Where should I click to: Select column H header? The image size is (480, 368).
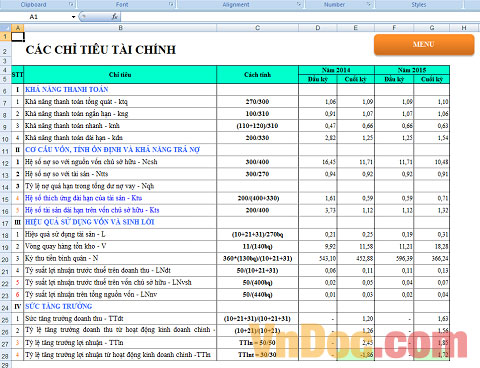click(464, 28)
